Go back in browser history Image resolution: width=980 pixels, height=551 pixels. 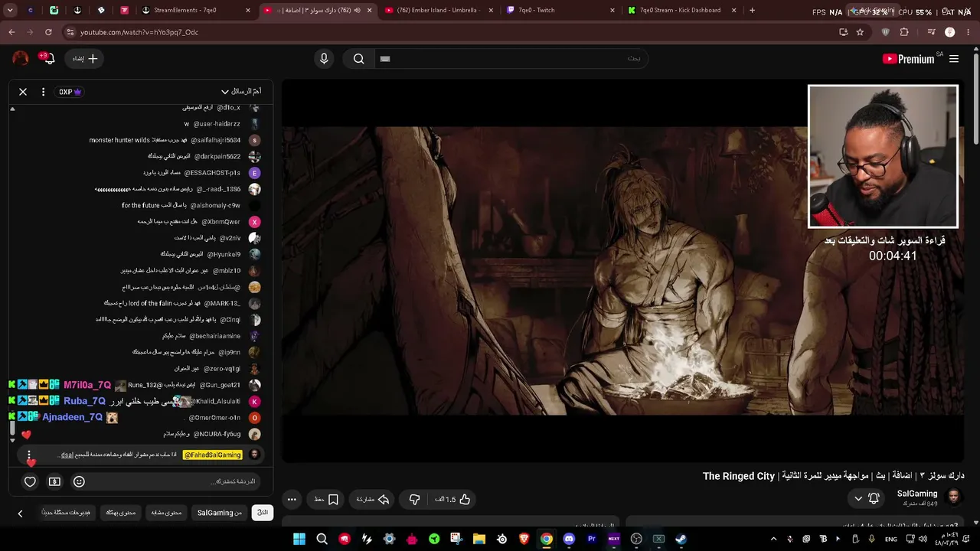click(11, 32)
